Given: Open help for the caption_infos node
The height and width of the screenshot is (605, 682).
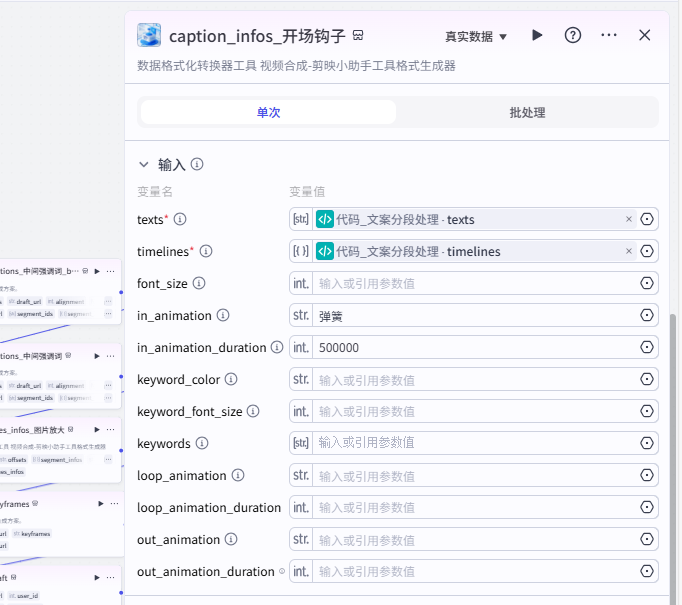Looking at the screenshot, I should (573, 35).
